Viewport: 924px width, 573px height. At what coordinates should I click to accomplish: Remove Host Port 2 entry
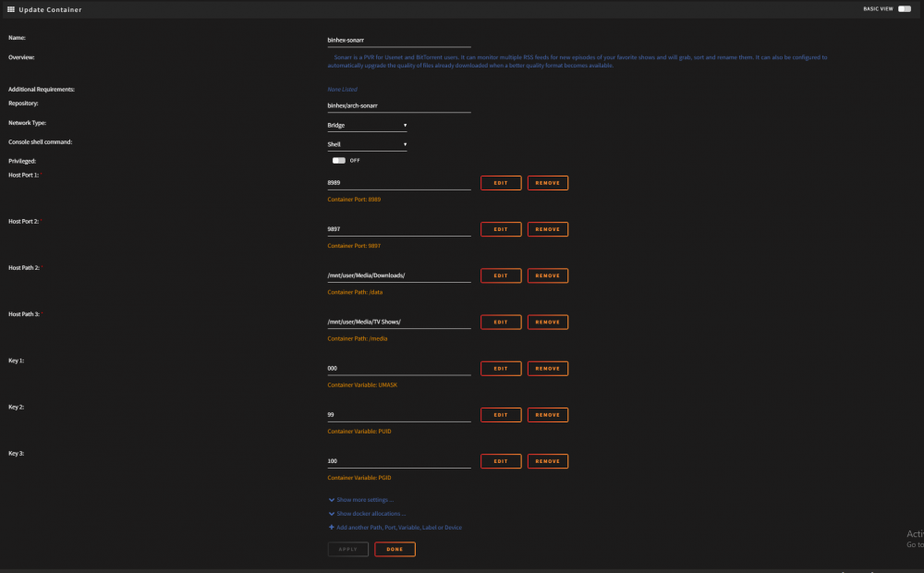pos(548,229)
